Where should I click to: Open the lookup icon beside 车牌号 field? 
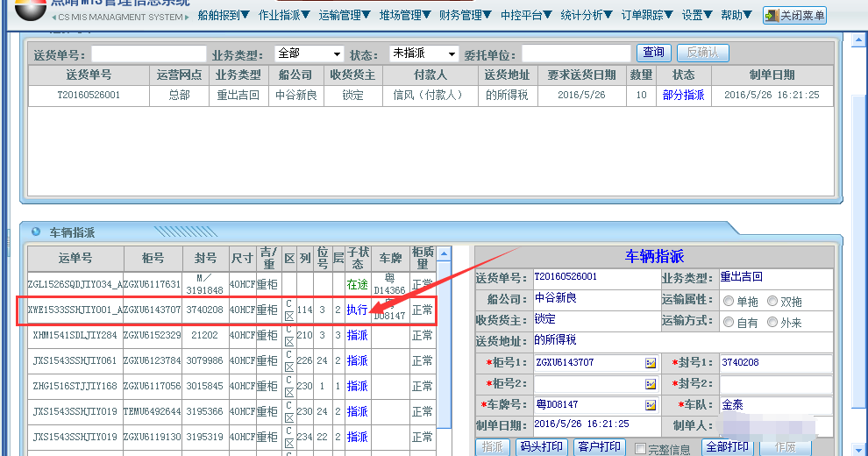click(651, 404)
